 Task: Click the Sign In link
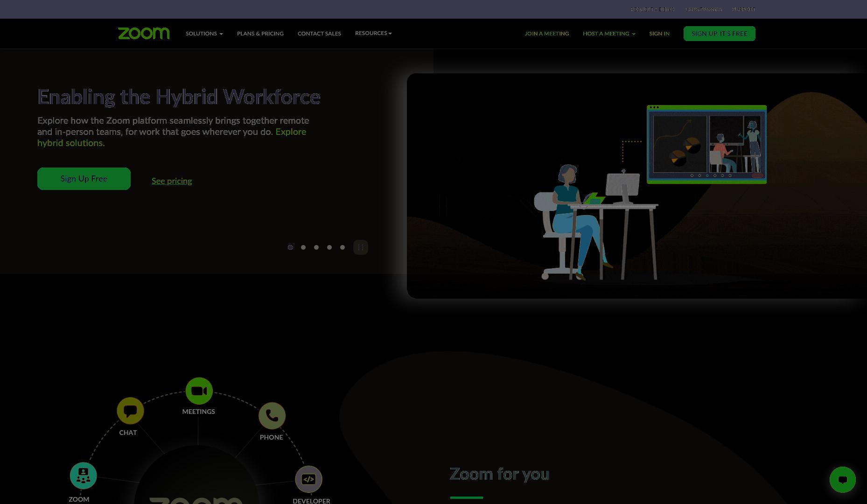click(659, 34)
